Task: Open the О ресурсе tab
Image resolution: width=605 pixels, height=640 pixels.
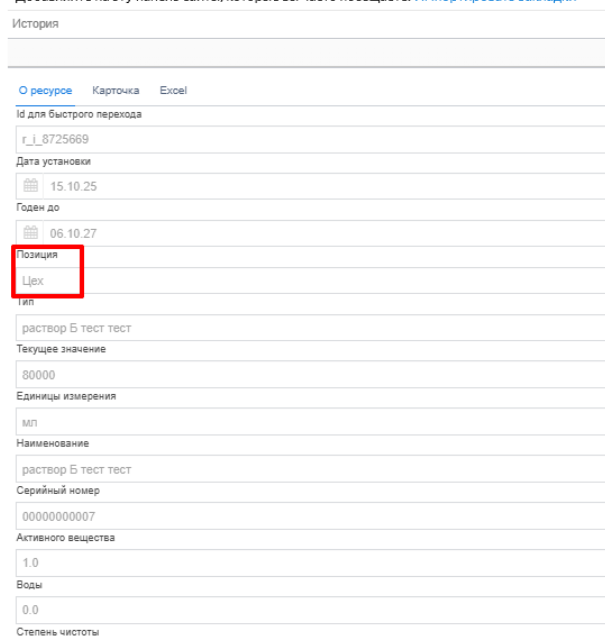Action: [x=45, y=90]
